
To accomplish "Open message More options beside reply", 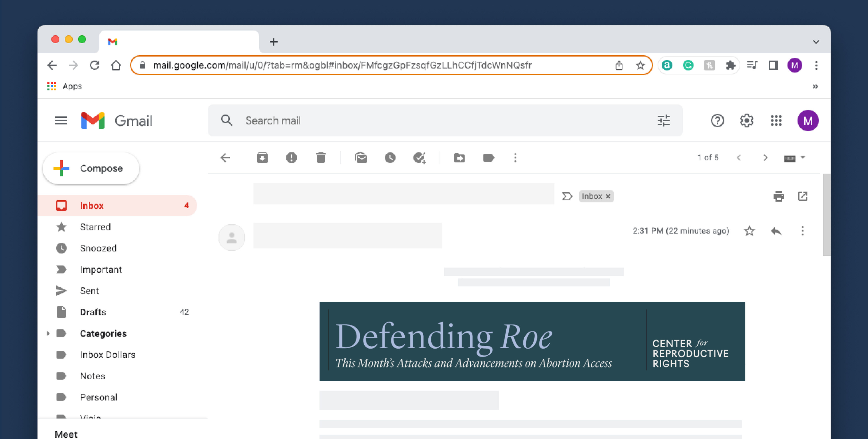I will tap(803, 231).
